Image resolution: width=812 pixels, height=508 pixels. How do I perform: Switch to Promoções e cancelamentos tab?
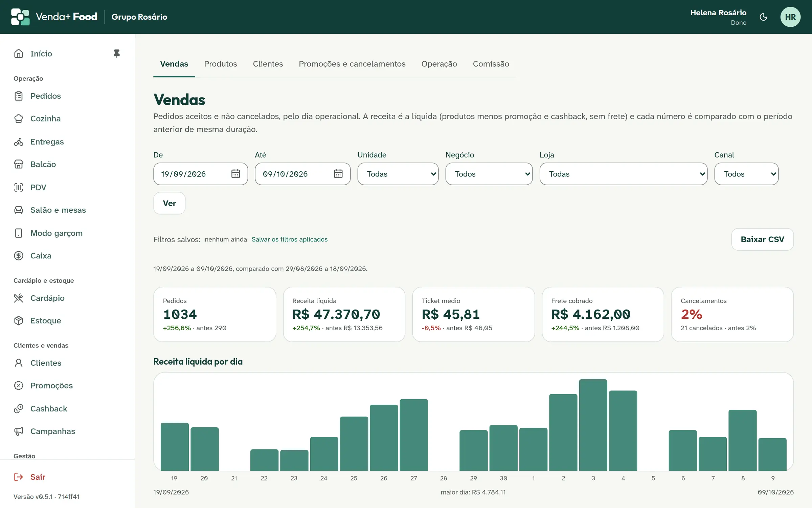click(x=352, y=64)
